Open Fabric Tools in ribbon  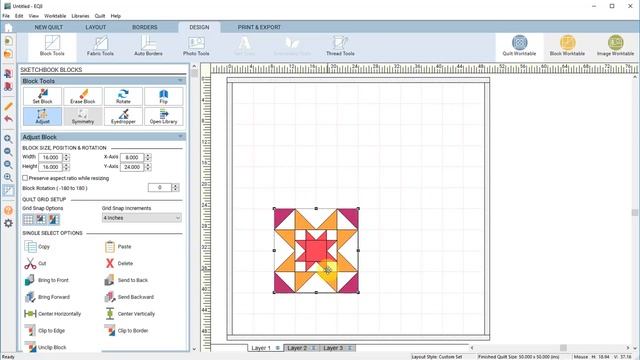pyautogui.click(x=100, y=46)
